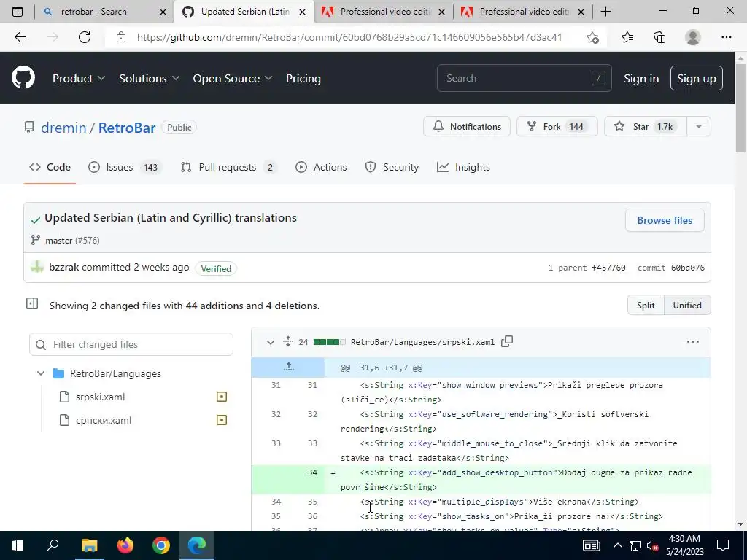
Task: Open bzzrak's profile link
Action: [x=64, y=267]
